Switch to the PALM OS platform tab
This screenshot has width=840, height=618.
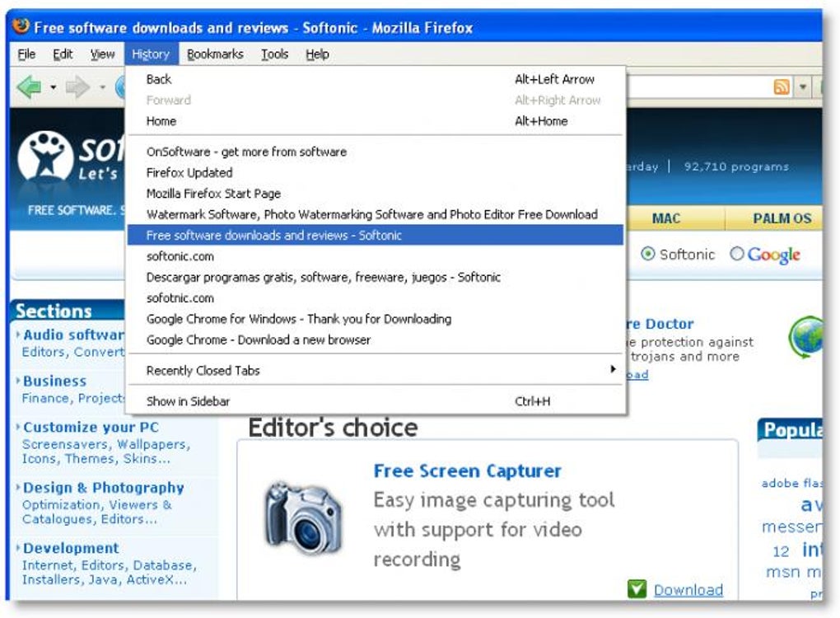pyautogui.click(x=782, y=218)
